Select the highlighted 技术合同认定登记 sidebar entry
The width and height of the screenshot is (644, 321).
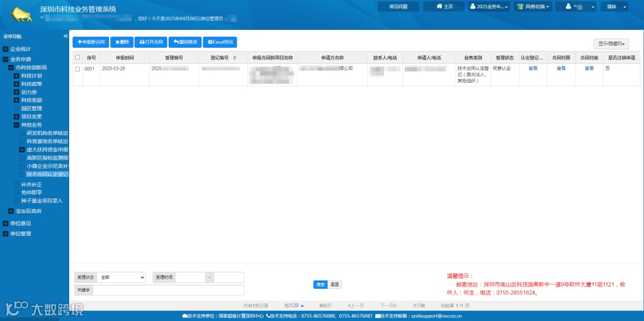coord(47,174)
